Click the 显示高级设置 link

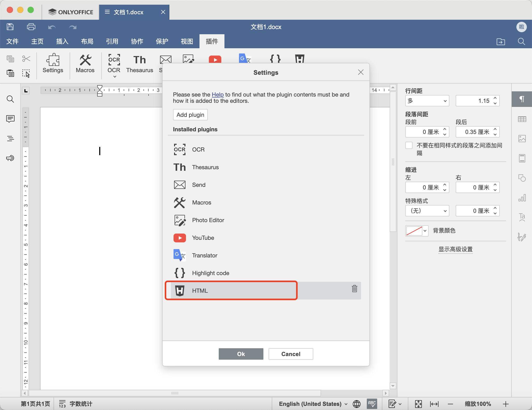tap(456, 249)
